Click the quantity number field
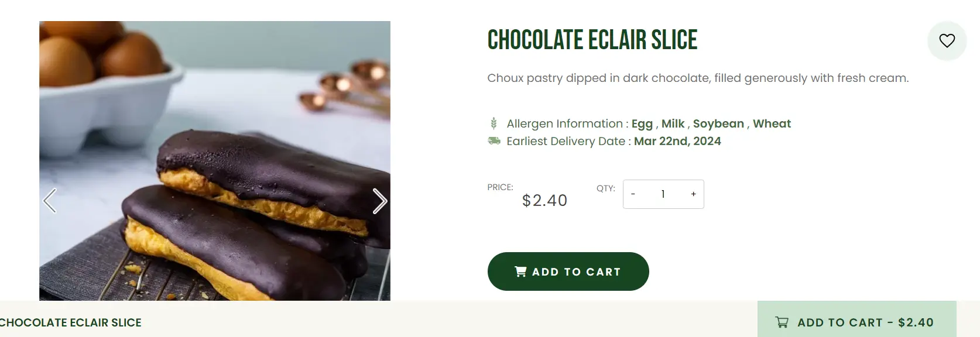 click(x=663, y=194)
